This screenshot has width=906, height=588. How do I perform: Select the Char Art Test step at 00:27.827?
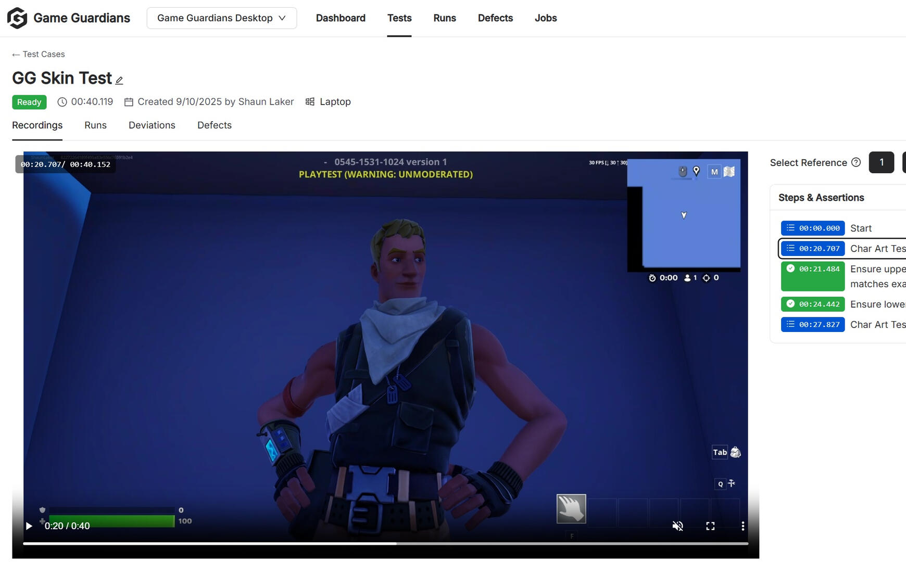pos(812,324)
